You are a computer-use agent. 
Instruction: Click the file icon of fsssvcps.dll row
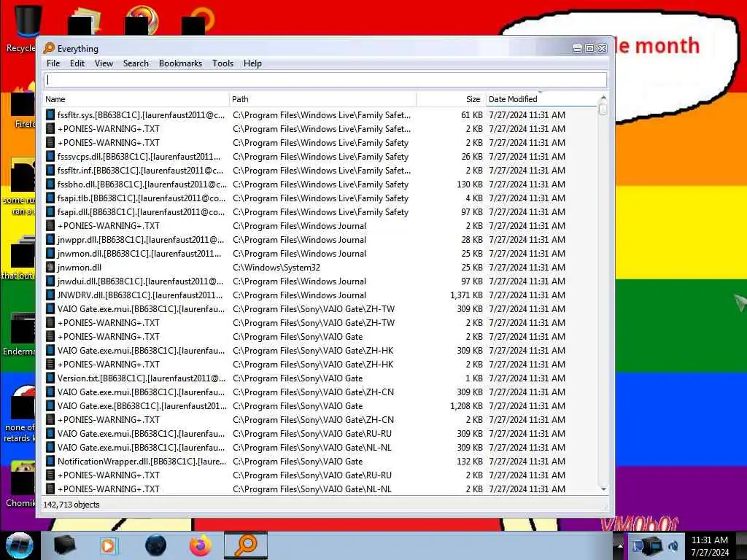[50, 156]
